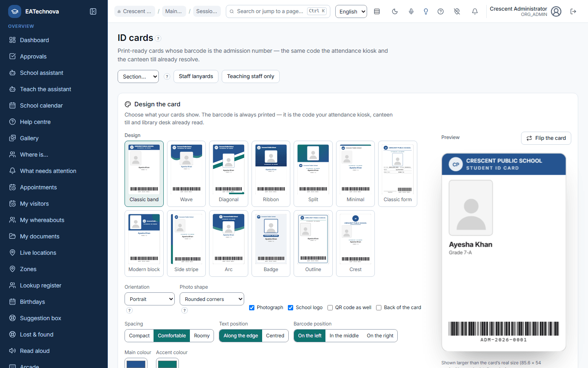Open Approvals in the sidebar

pos(54,56)
